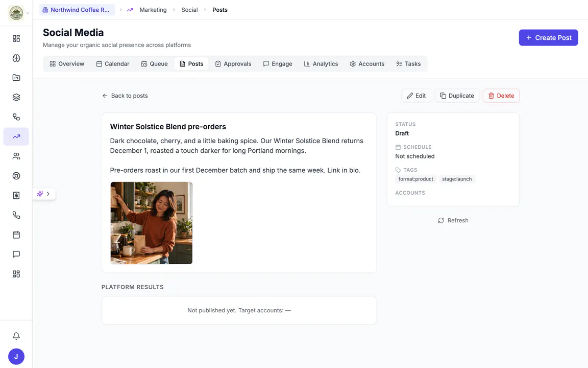Click the Not scheduled value
588x368 pixels.
[x=415, y=156]
